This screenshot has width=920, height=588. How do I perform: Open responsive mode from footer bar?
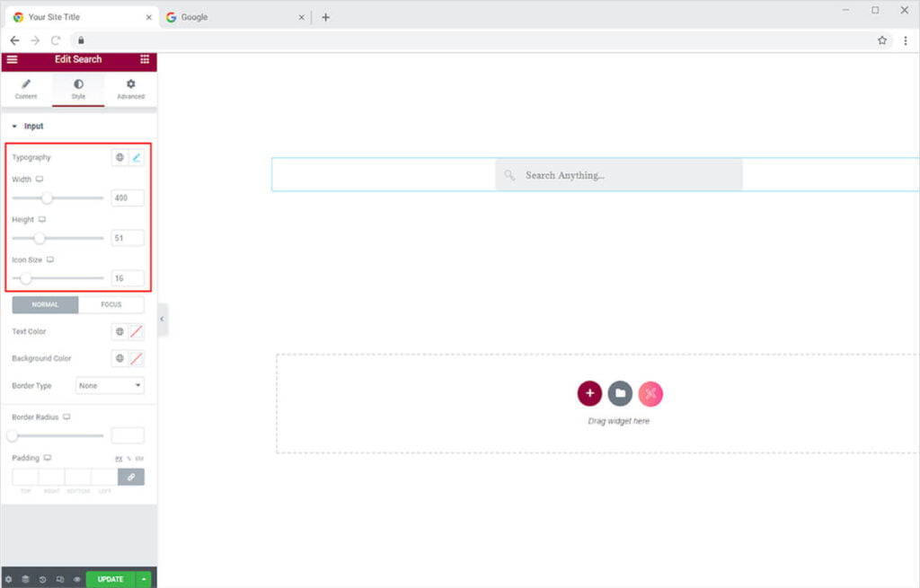click(x=60, y=579)
